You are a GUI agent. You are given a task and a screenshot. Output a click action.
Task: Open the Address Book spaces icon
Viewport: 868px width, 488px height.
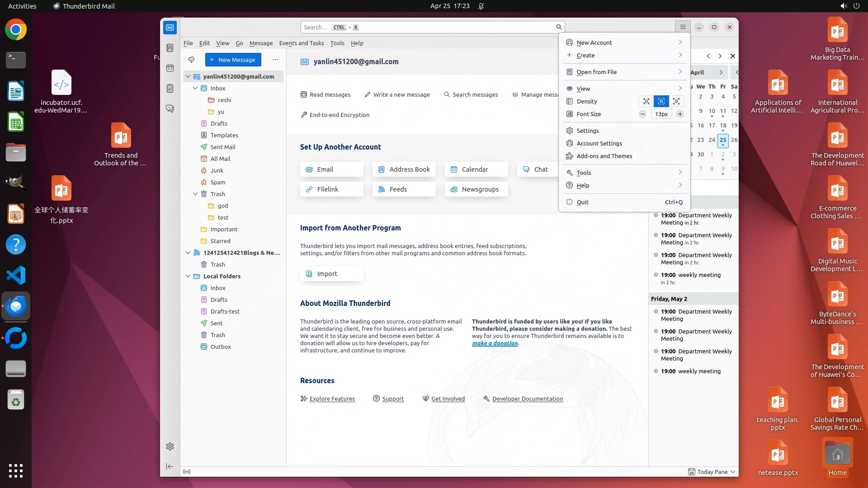(170, 48)
